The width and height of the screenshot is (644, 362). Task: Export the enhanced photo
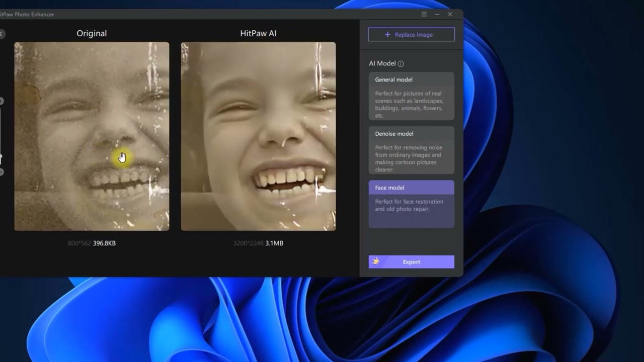point(411,262)
